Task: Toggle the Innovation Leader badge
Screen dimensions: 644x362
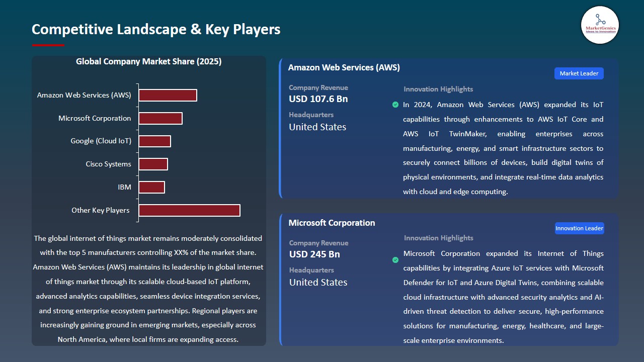Action: 579,228
